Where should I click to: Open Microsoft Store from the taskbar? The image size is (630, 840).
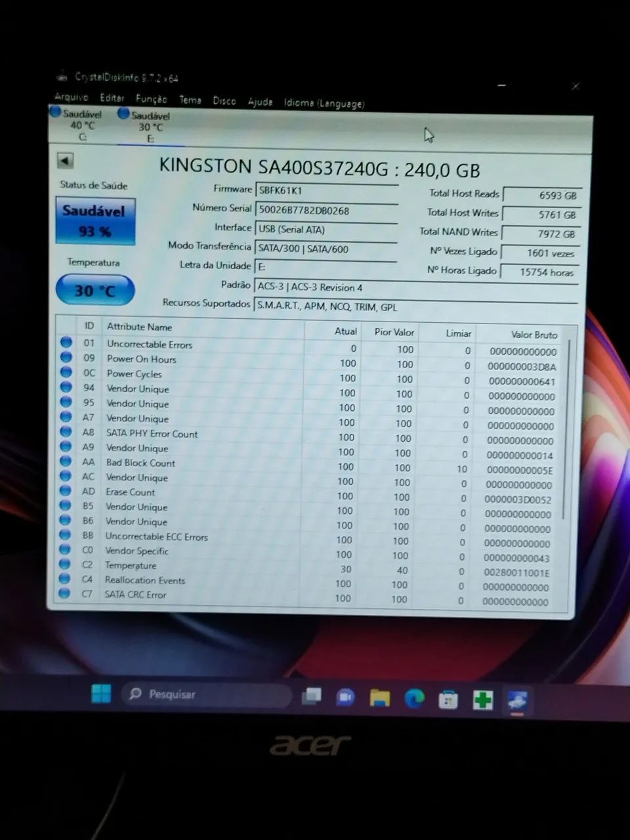click(x=448, y=700)
